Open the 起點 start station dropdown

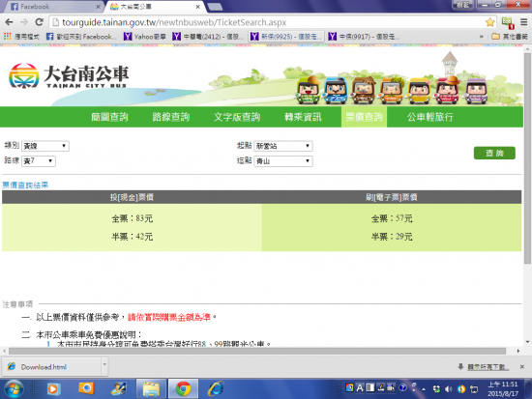(283, 146)
